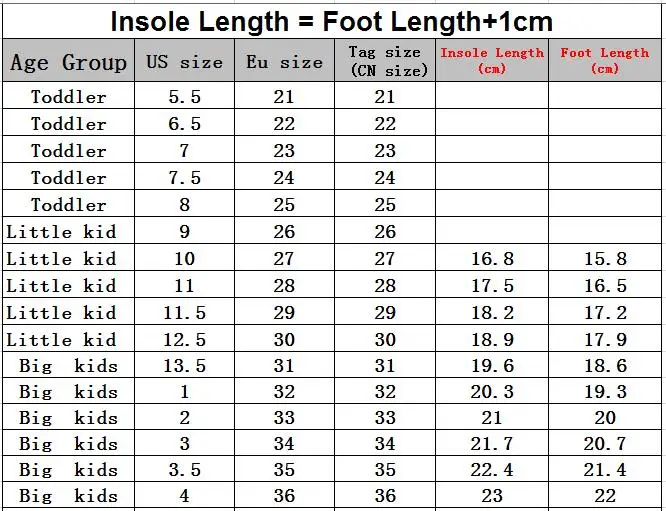Select the red Insole Length (cm) header
666x511 pixels.
[x=492, y=60]
